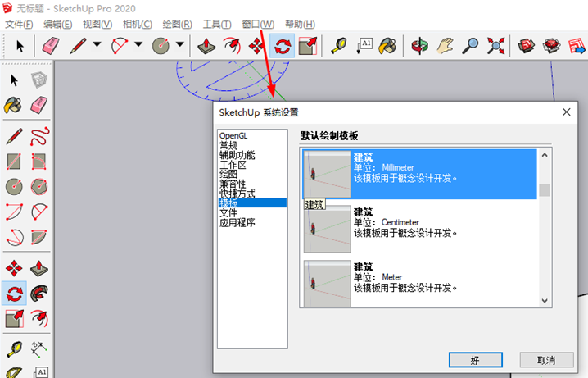Expand the Arc tool dropdown arrow
Viewport: 588px width, 378px height.
(138, 44)
